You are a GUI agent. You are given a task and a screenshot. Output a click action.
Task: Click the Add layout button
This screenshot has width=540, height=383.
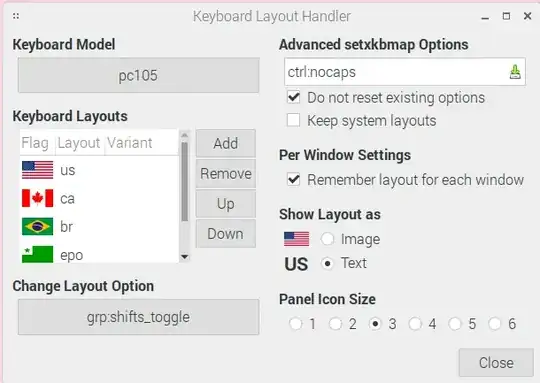tap(226, 143)
